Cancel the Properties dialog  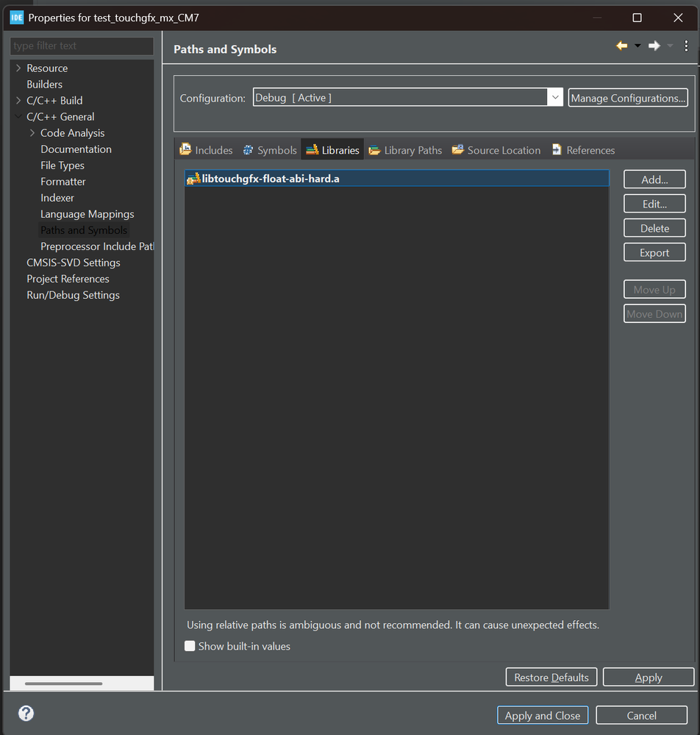point(641,715)
